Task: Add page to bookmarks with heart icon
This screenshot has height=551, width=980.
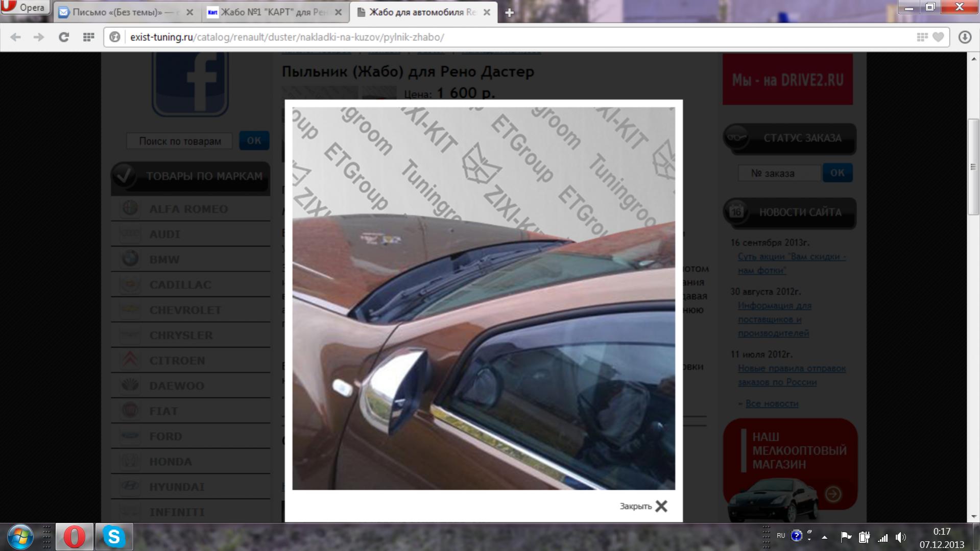Action: click(938, 37)
